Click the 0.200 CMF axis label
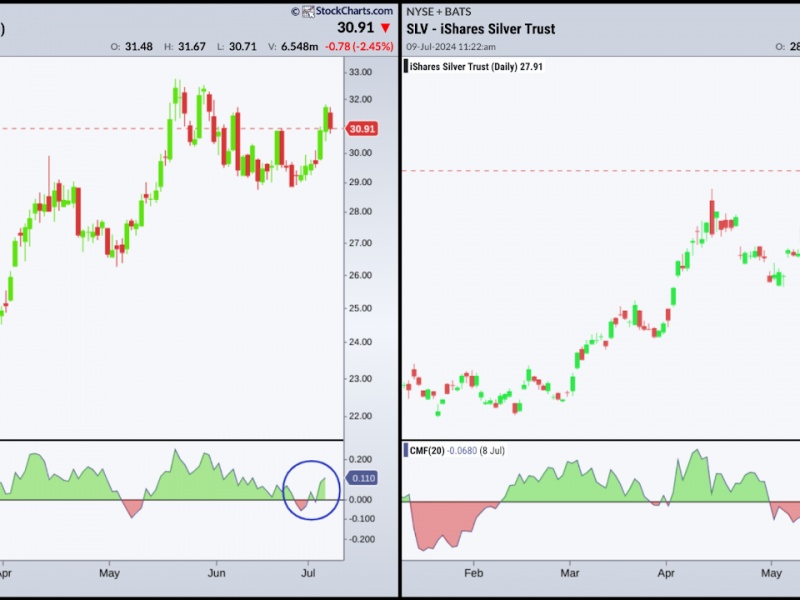The width and height of the screenshot is (800, 600). tap(360, 460)
